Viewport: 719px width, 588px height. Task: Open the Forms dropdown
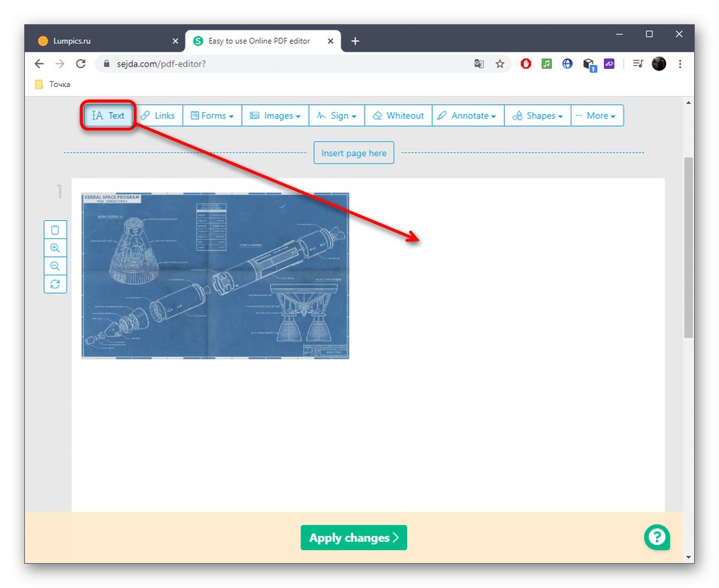pos(212,115)
